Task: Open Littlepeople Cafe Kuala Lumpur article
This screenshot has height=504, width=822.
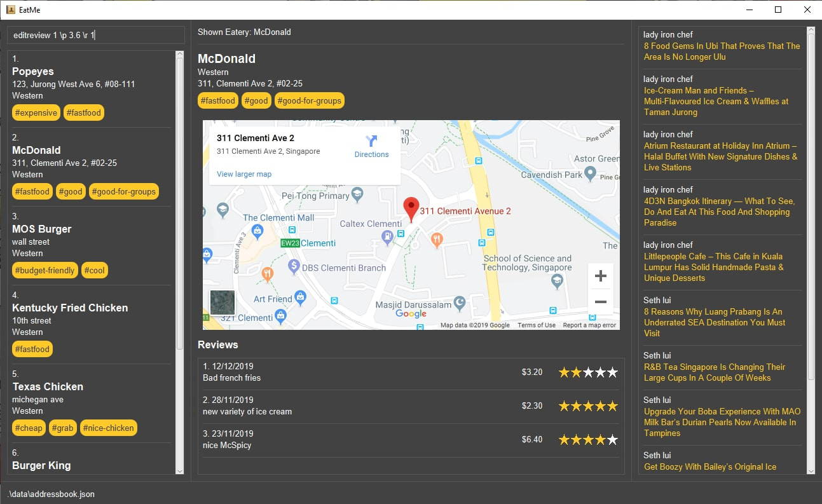Action: point(713,267)
